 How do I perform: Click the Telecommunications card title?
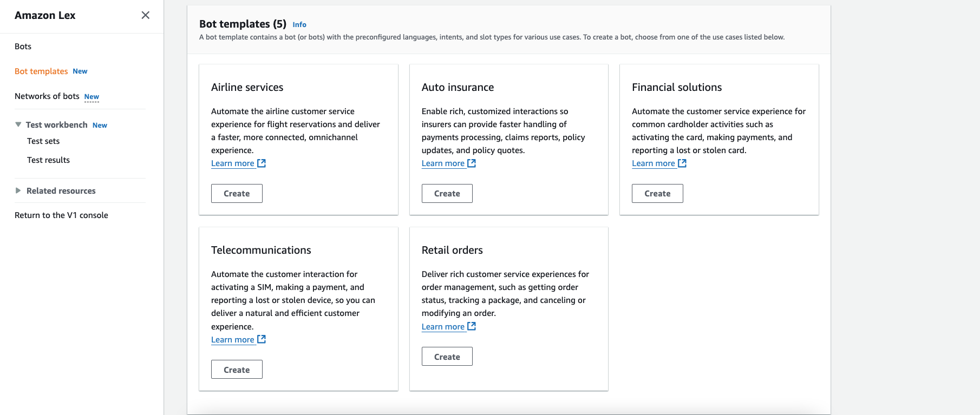click(261, 250)
